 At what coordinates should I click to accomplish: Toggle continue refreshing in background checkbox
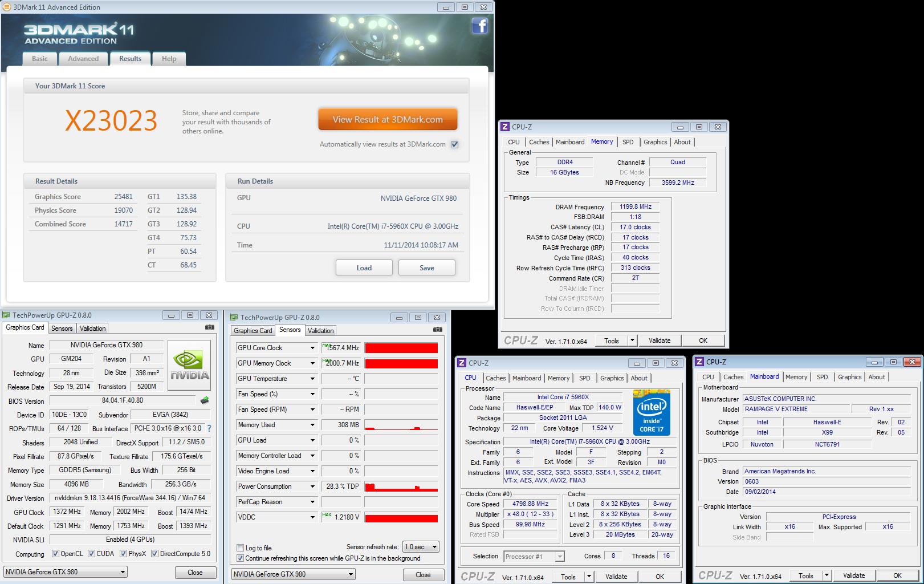240,558
